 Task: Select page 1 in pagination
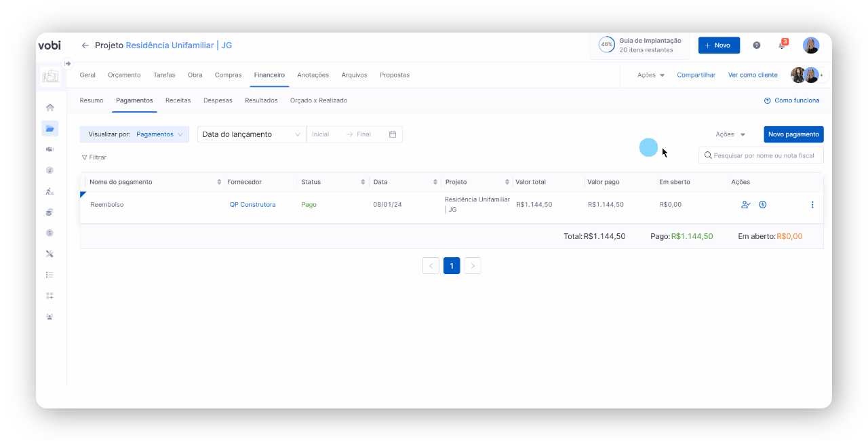452,266
